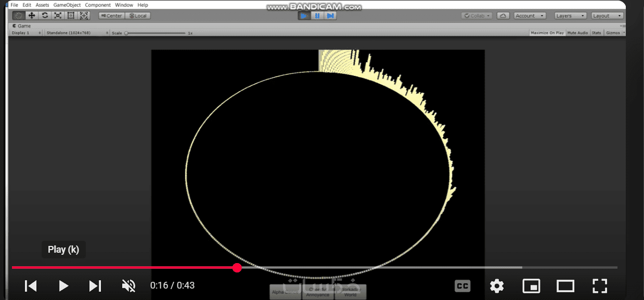This screenshot has width=644, height=300.
Task: Open the Collab dropdown
Action: (477, 16)
